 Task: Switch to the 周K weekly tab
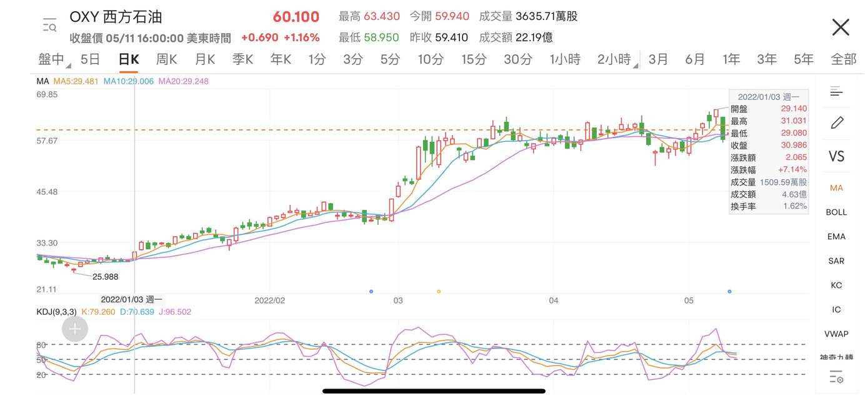click(166, 59)
